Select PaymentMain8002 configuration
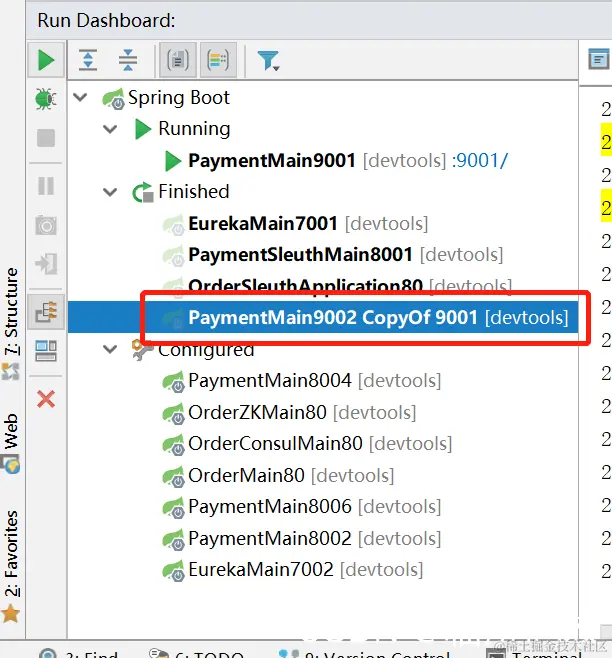 pyautogui.click(x=270, y=538)
